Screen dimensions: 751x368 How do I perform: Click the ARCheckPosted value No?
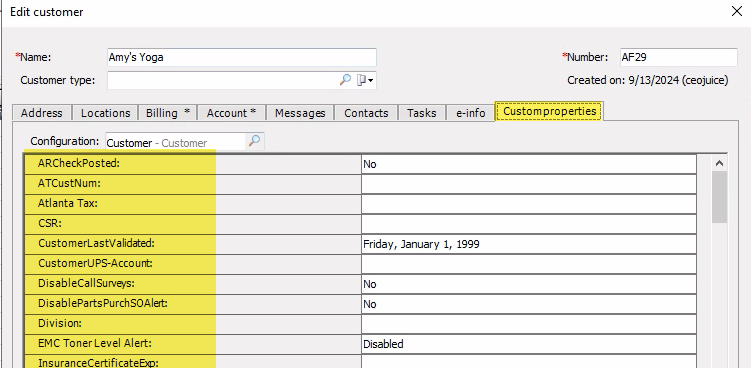pyautogui.click(x=529, y=164)
